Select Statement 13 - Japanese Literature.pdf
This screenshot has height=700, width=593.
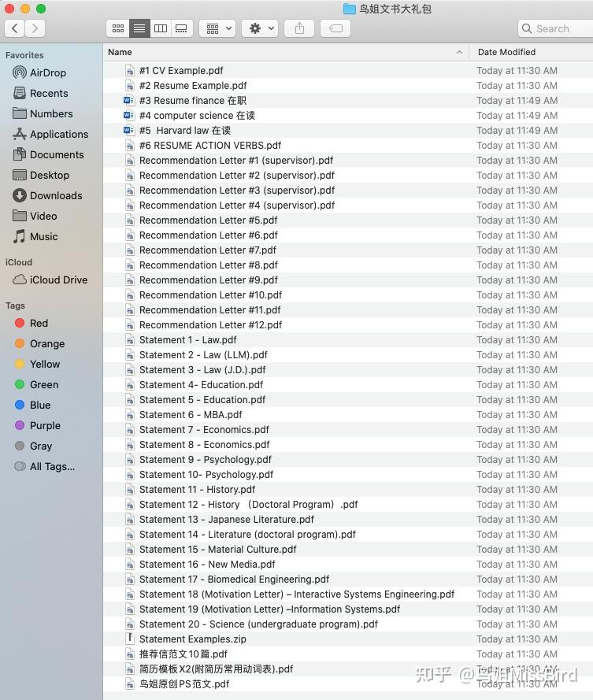(226, 520)
